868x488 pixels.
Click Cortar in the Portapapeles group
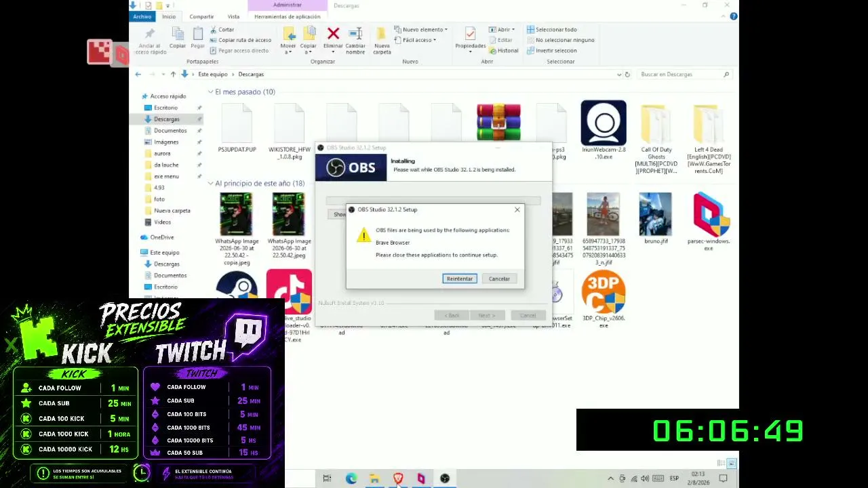[x=222, y=30]
